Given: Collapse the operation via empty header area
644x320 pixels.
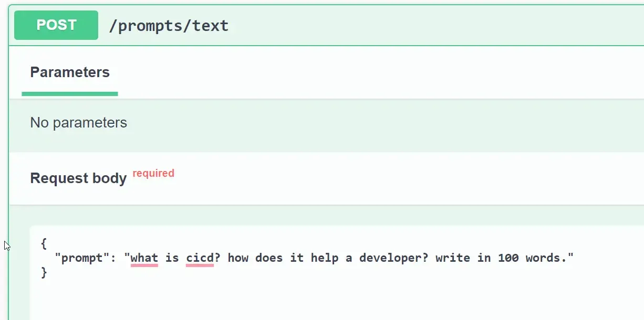Looking at the screenshot, I should click(x=420, y=25).
